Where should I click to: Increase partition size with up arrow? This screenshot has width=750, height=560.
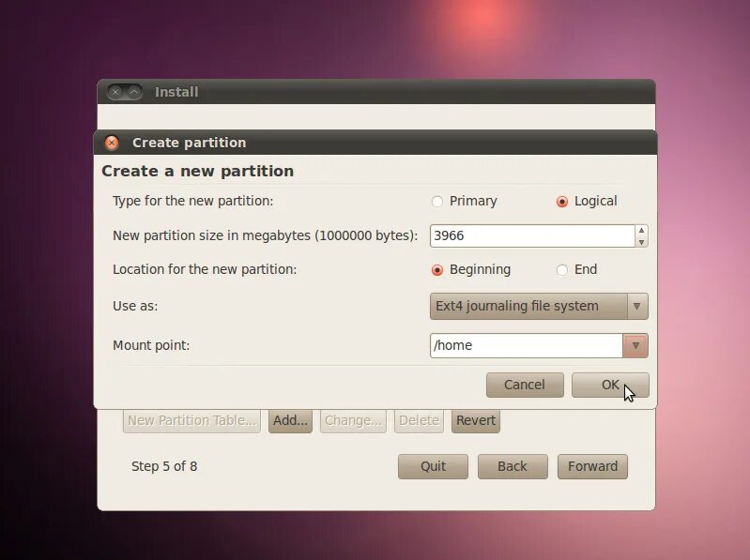click(x=641, y=231)
